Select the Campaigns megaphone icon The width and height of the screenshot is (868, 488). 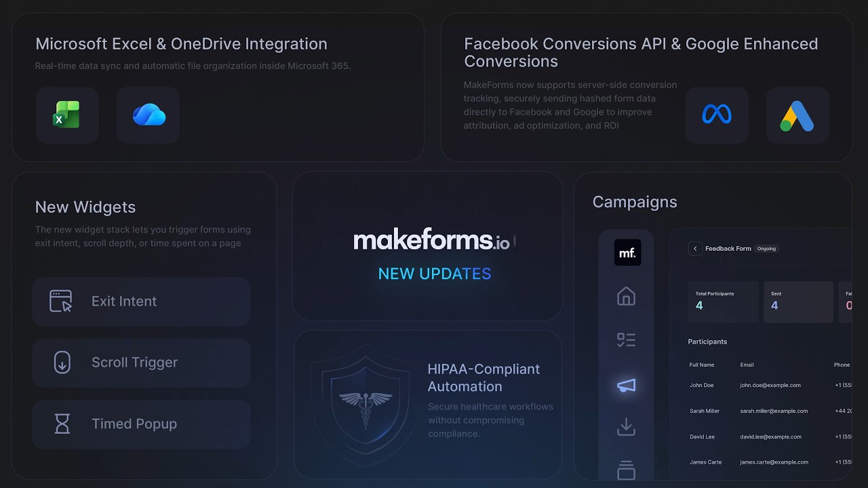626,385
